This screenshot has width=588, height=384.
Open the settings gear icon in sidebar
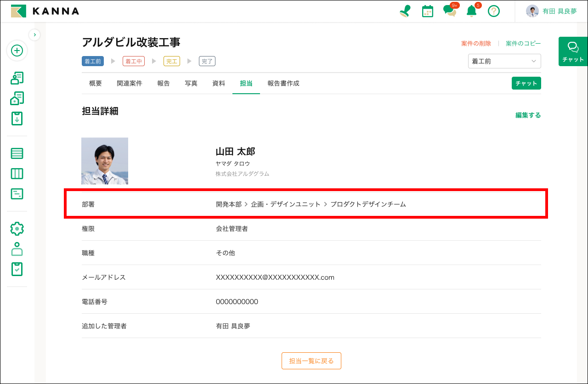point(17,228)
